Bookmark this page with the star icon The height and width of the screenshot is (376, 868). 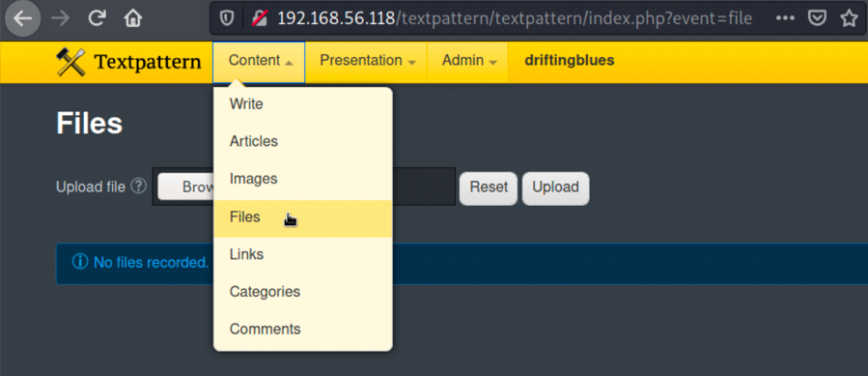coord(849,19)
